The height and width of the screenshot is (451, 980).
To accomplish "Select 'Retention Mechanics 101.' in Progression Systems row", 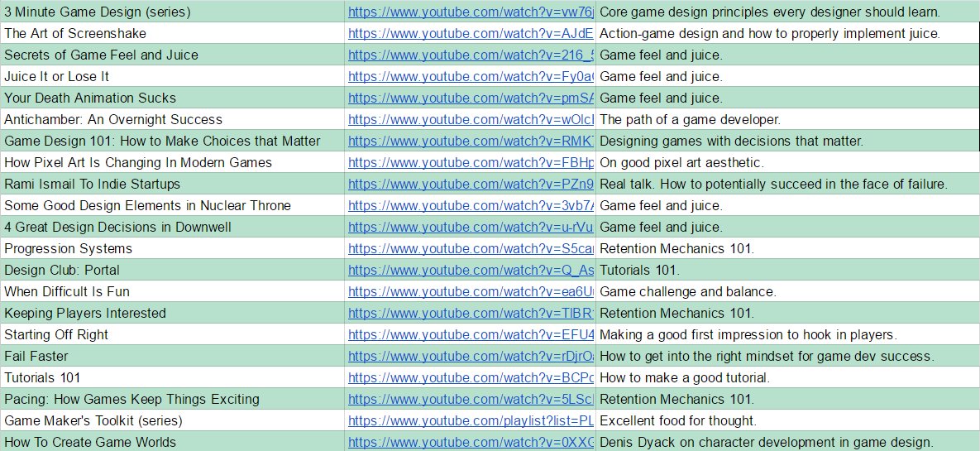I will point(787,248).
